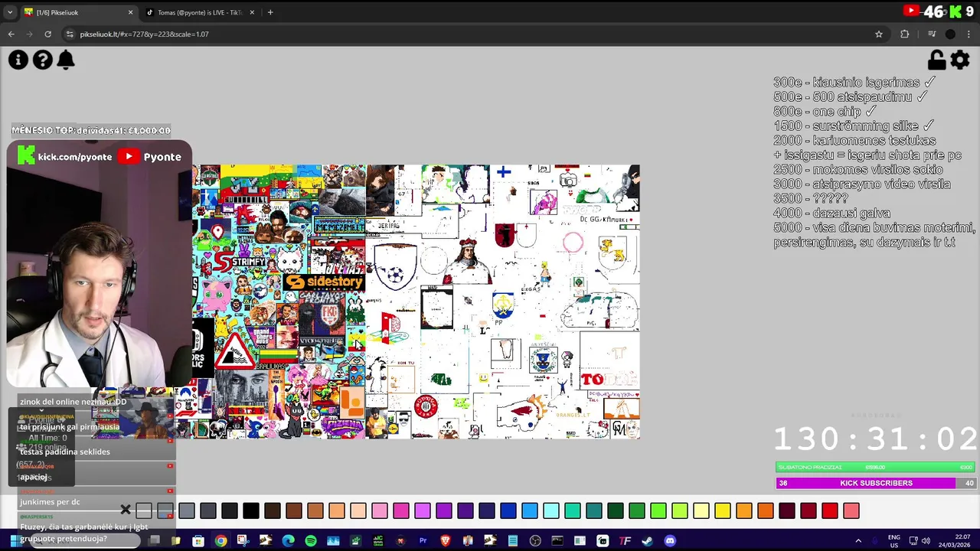The image size is (980, 551).
Task: Open the info icon on Pikseliuok
Action: tap(18, 60)
